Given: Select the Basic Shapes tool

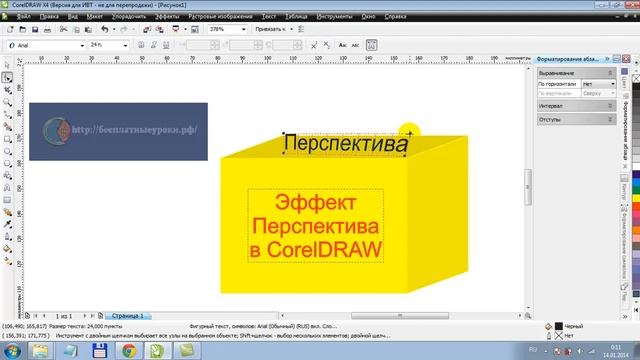Looking at the screenshot, I should 7,176.
